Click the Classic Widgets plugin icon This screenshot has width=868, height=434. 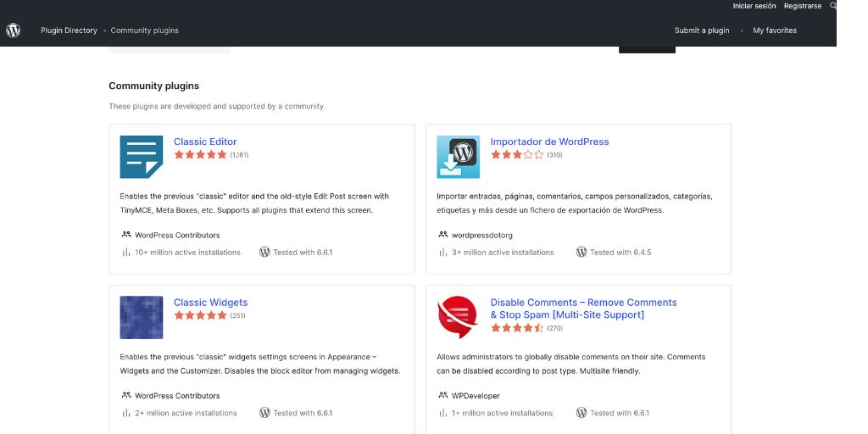coord(142,317)
